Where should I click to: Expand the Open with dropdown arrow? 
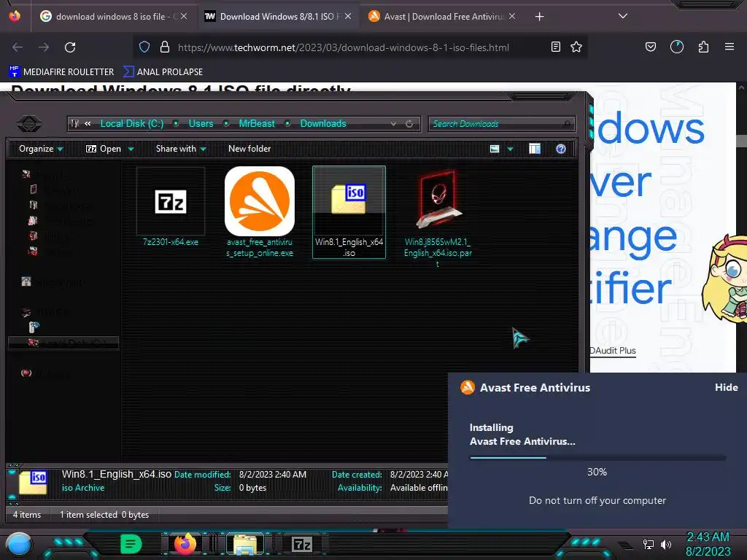coord(131,149)
